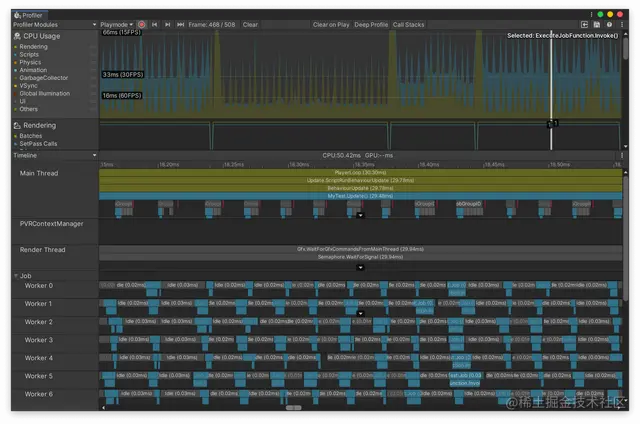640x424 pixels.
Task: Expand Render Thread rows arrow
Action: (360, 268)
